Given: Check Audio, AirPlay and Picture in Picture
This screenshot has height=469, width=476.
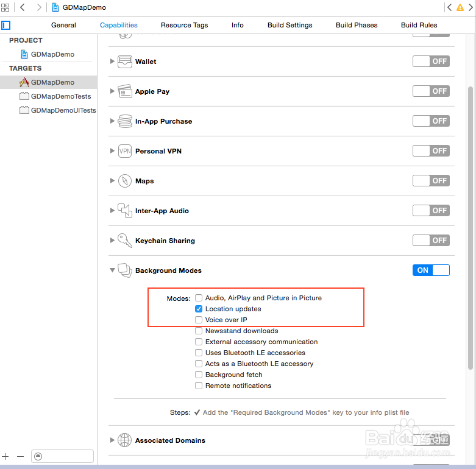Looking at the screenshot, I should pyautogui.click(x=199, y=298).
